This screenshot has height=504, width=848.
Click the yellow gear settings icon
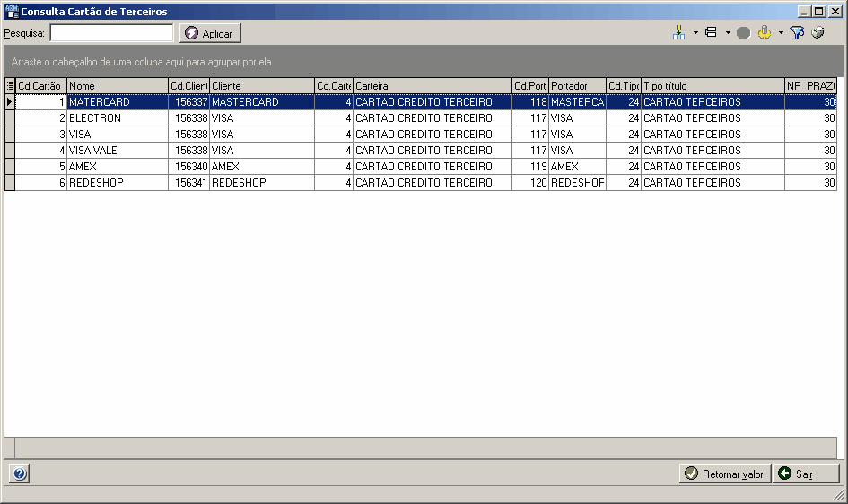(x=765, y=33)
